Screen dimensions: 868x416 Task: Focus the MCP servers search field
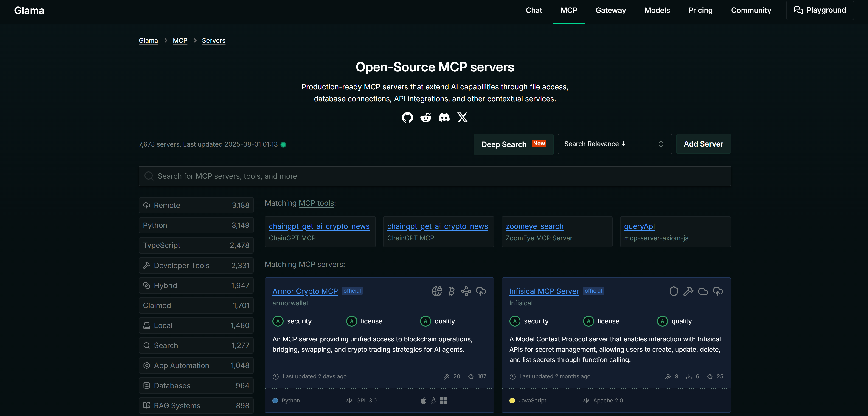pyautogui.click(x=435, y=176)
